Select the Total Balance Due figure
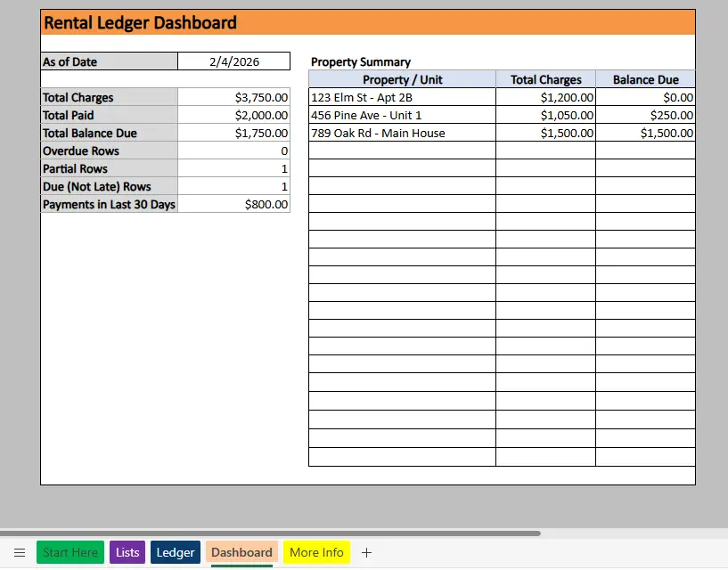 click(233, 133)
